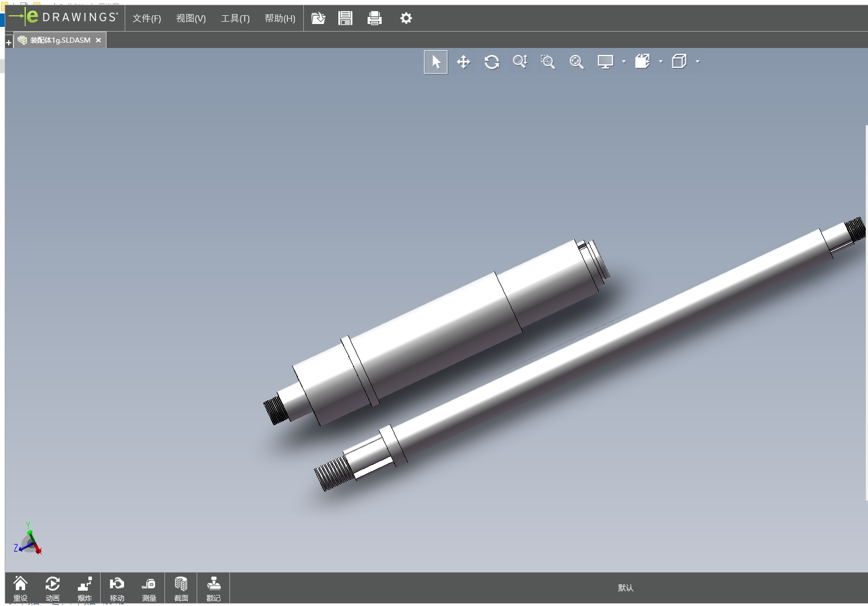Start the 动画 animation tool

click(x=53, y=588)
